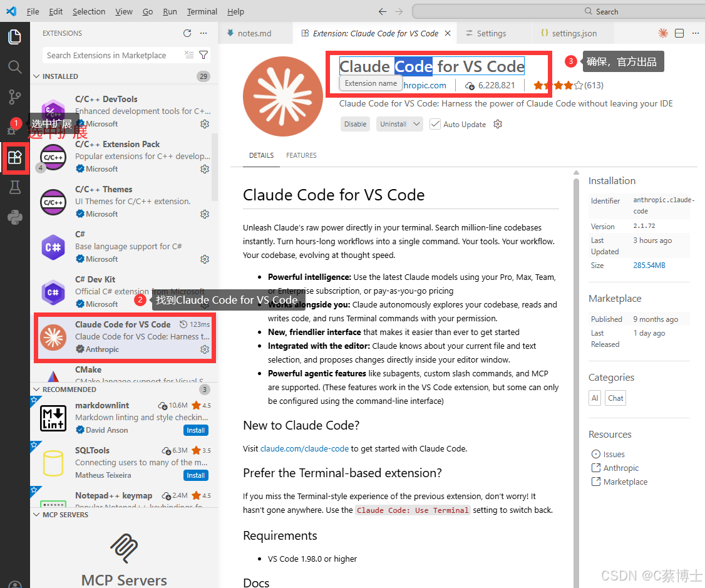Close the Claude Code extension tab
Viewport: 705px width, 588px height.
pos(448,33)
